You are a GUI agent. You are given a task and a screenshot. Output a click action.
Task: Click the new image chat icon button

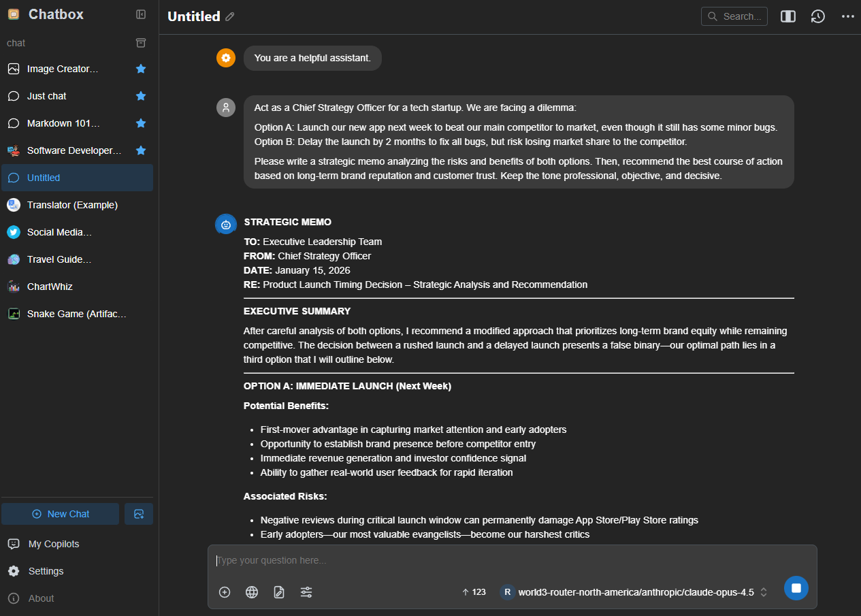coord(139,514)
